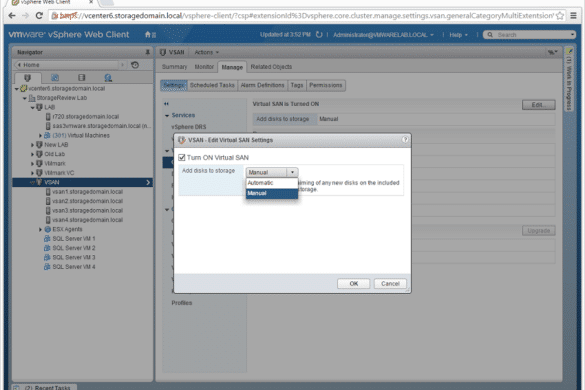Click OK in the dialog
The image size is (585, 390).
pyautogui.click(x=354, y=284)
